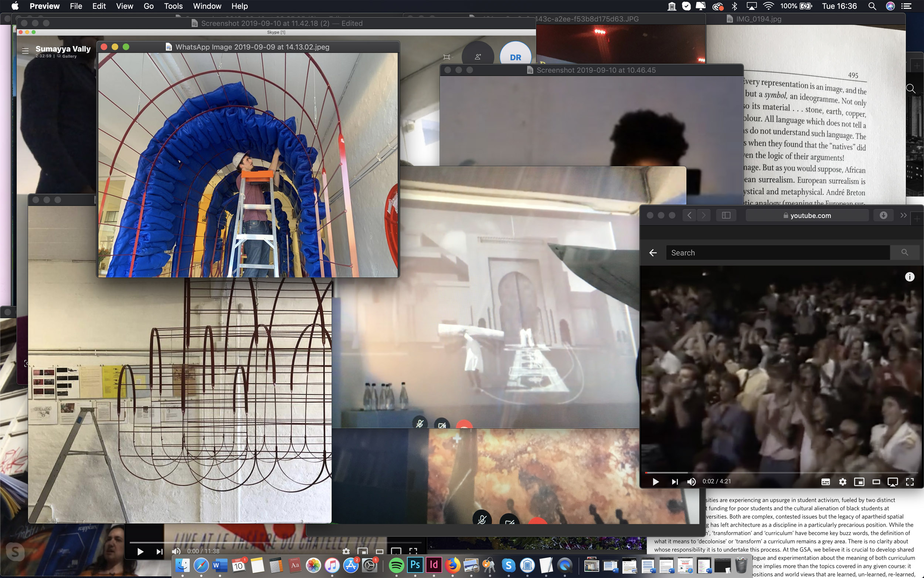
Task: Switch YouTube video to theater mode
Action: point(876,481)
